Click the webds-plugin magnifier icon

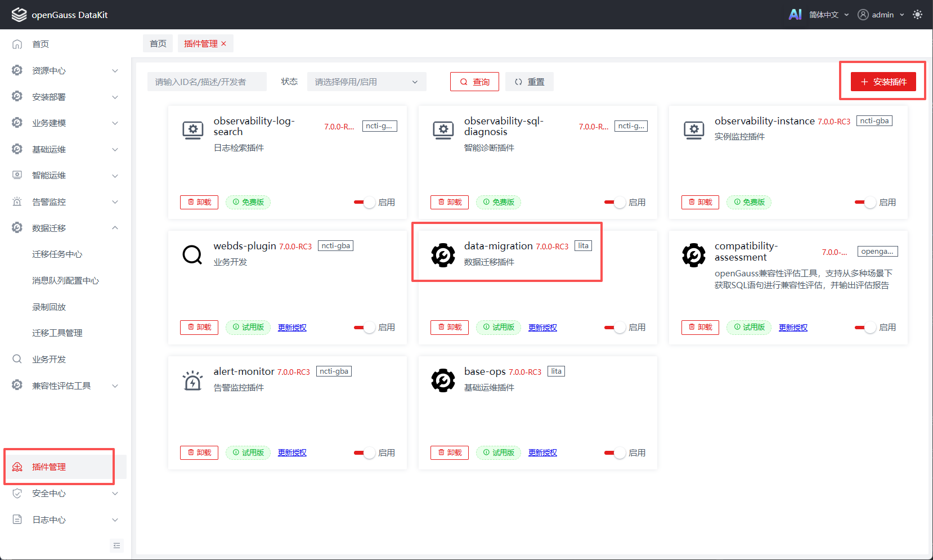(192, 255)
